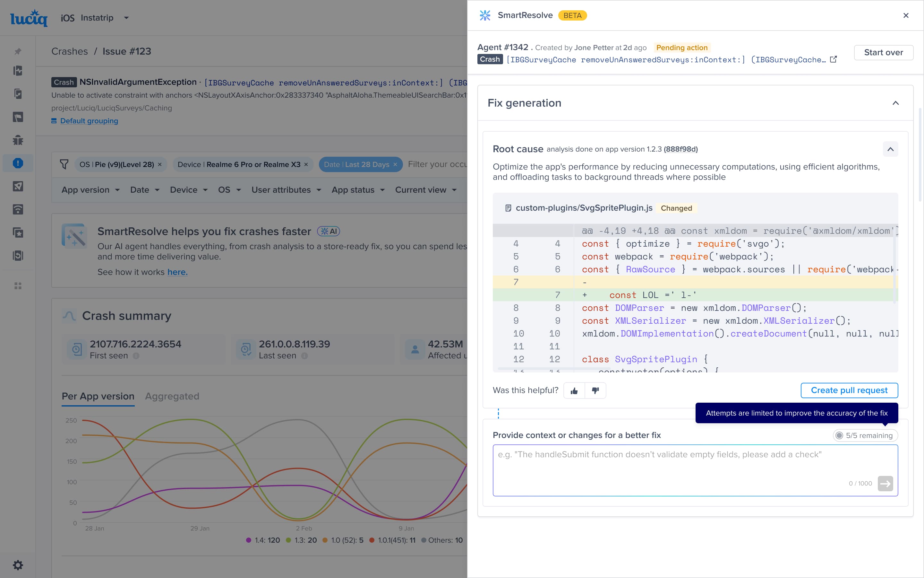Click the Changed file status badge
The image size is (924, 578).
676,208
